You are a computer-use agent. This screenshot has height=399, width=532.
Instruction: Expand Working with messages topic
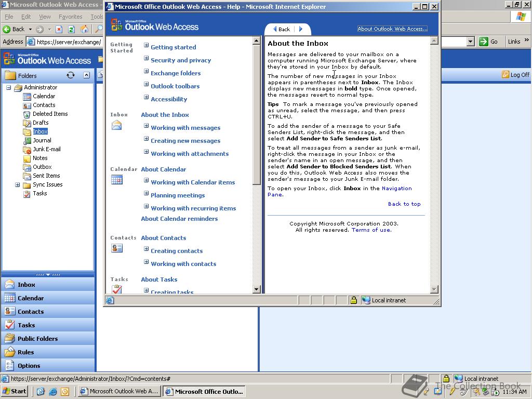point(146,126)
